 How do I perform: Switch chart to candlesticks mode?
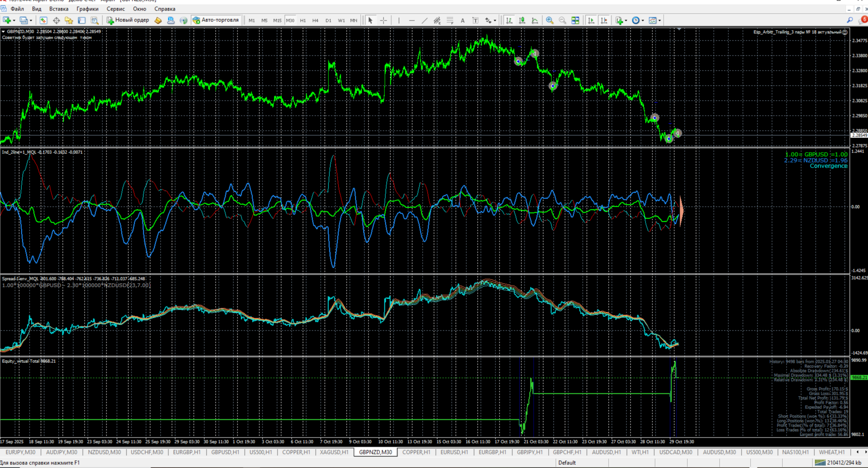click(522, 20)
